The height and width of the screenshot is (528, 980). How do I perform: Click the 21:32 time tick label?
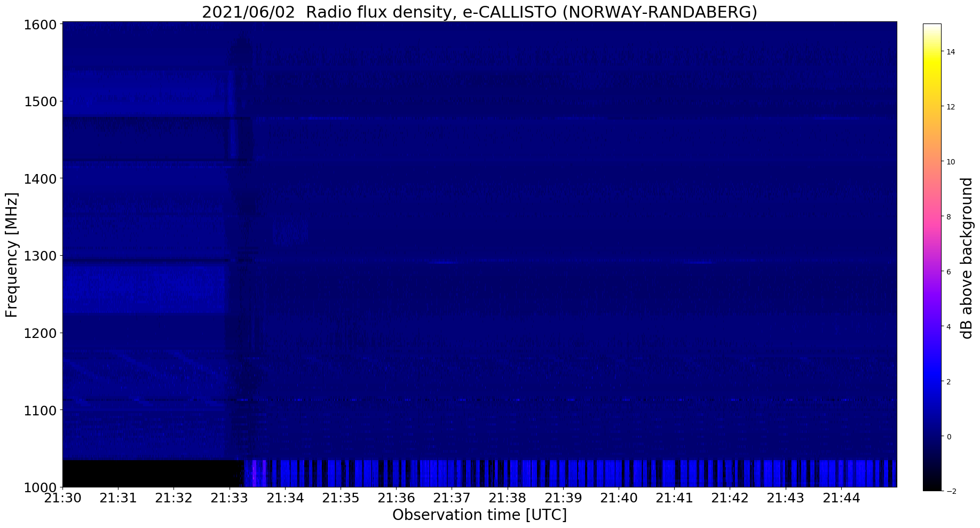[x=174, y=499]
